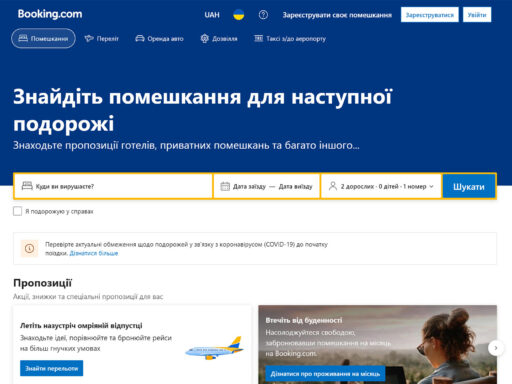
Task: Open the Дізнатися більше link
Action: [94, 253]
